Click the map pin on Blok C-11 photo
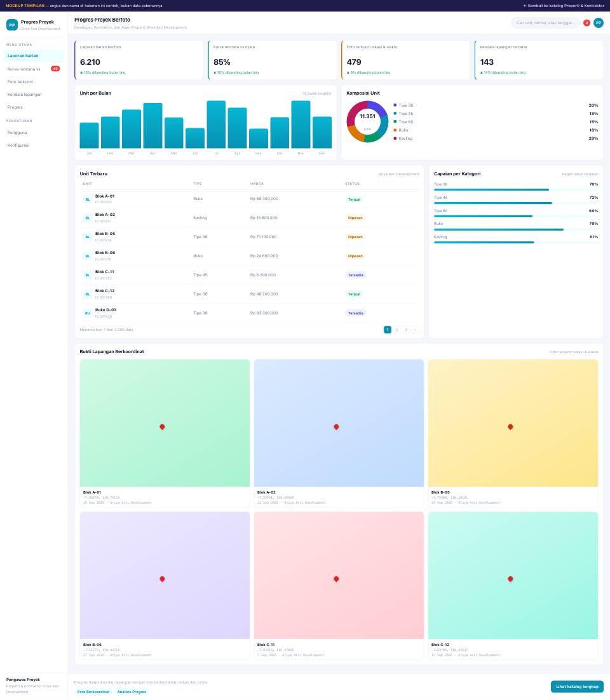 coord(336,579)
